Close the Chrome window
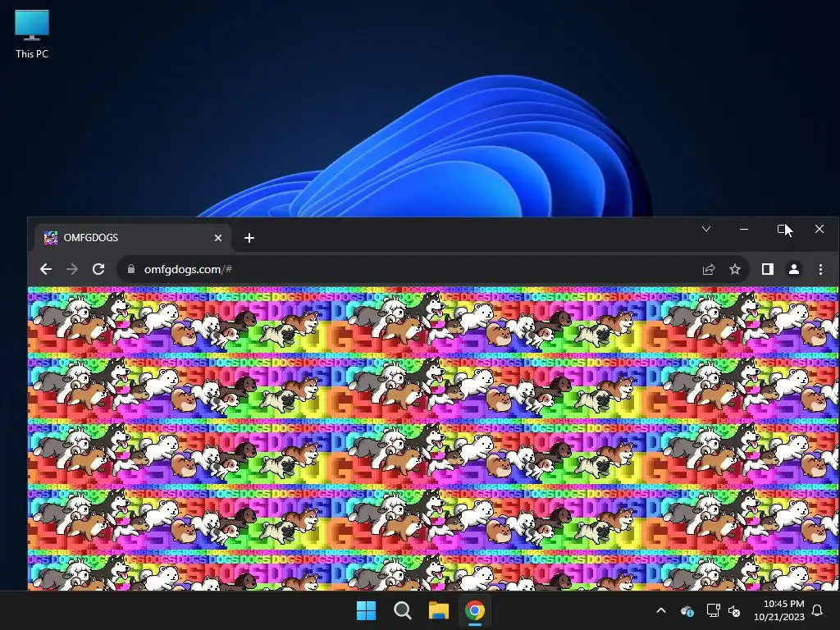 click(x=819, y=230)
